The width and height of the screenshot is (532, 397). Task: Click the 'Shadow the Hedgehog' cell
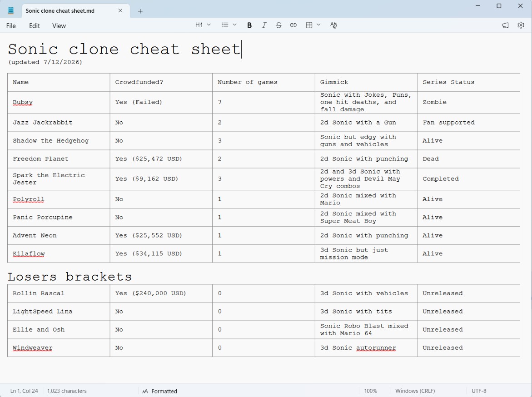[59, 140]
